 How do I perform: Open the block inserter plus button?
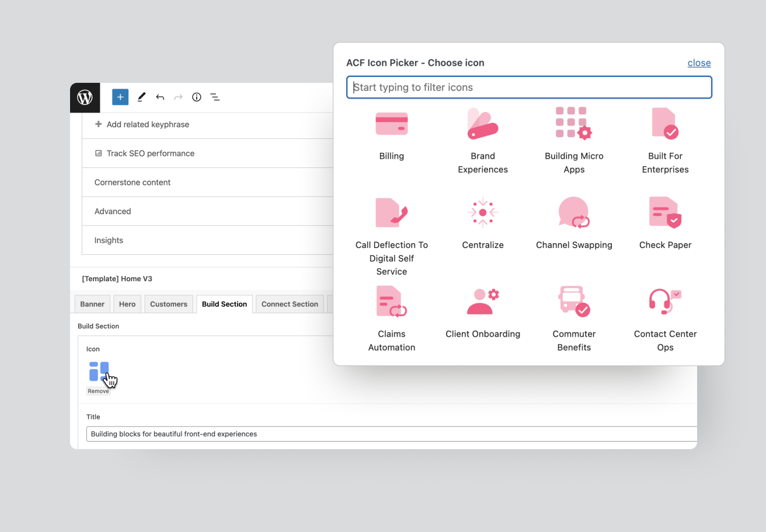click(120, 97)
